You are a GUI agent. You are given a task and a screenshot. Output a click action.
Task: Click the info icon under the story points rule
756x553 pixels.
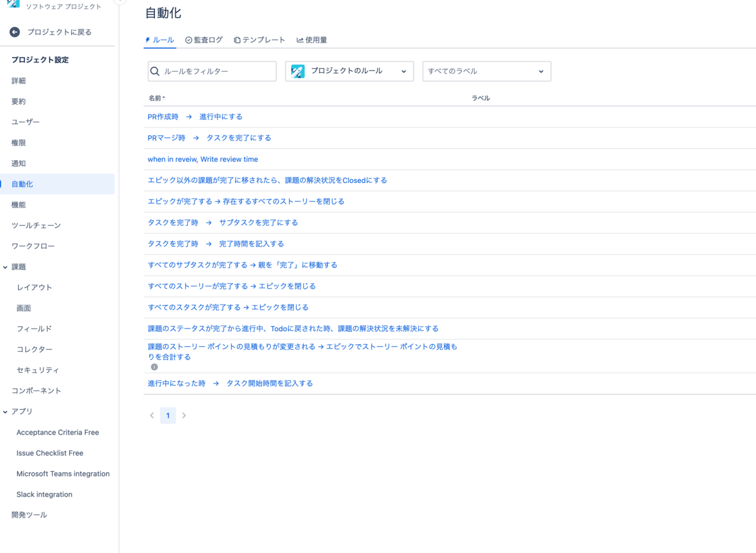[154, 366]
